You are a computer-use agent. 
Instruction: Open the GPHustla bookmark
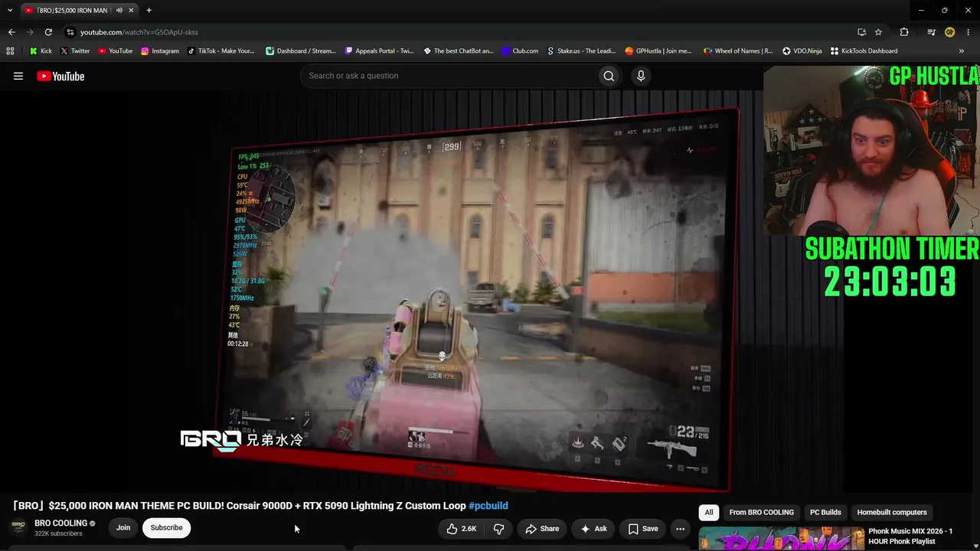[658, 51]
